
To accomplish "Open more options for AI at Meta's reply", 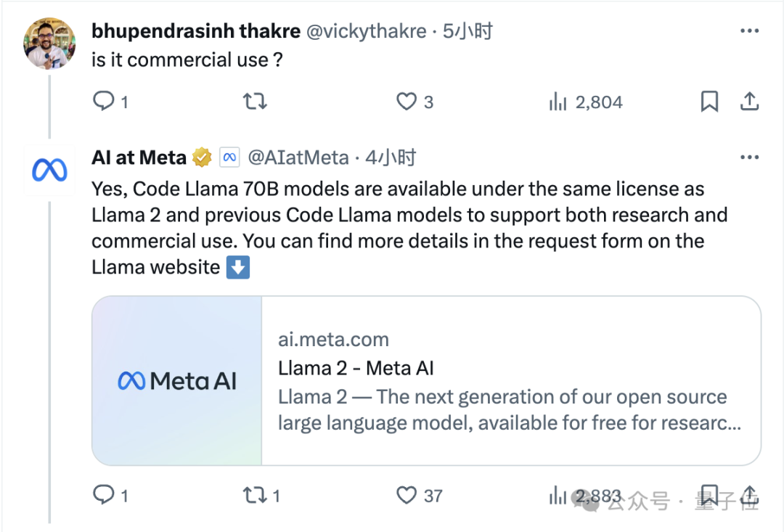I will pyautogui.click(x=749, y=157).
